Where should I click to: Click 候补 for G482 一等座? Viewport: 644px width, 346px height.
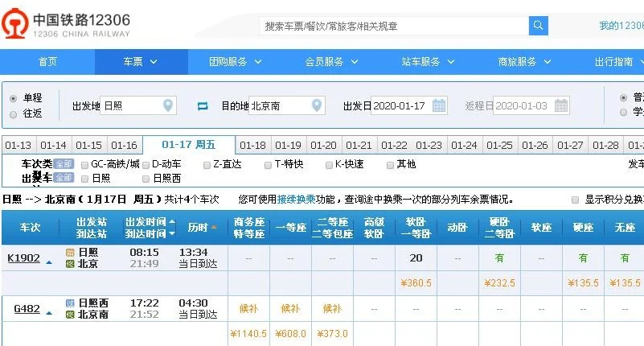(290, 309)
